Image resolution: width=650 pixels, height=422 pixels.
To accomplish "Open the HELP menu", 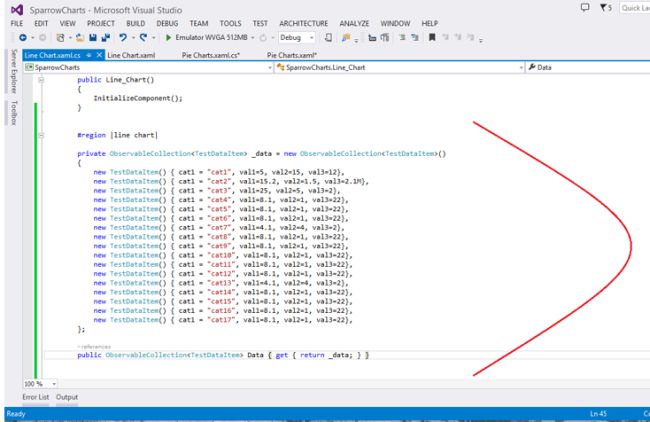I will click(x=429, y=23).
